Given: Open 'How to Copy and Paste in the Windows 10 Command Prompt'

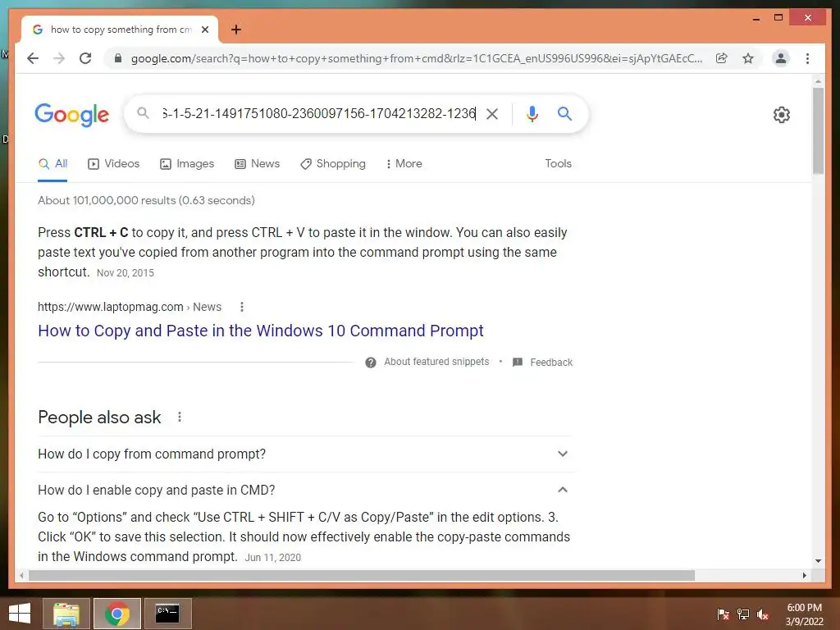Looking at the screenshot, I should pyautogui.click(x=260, y=331).
